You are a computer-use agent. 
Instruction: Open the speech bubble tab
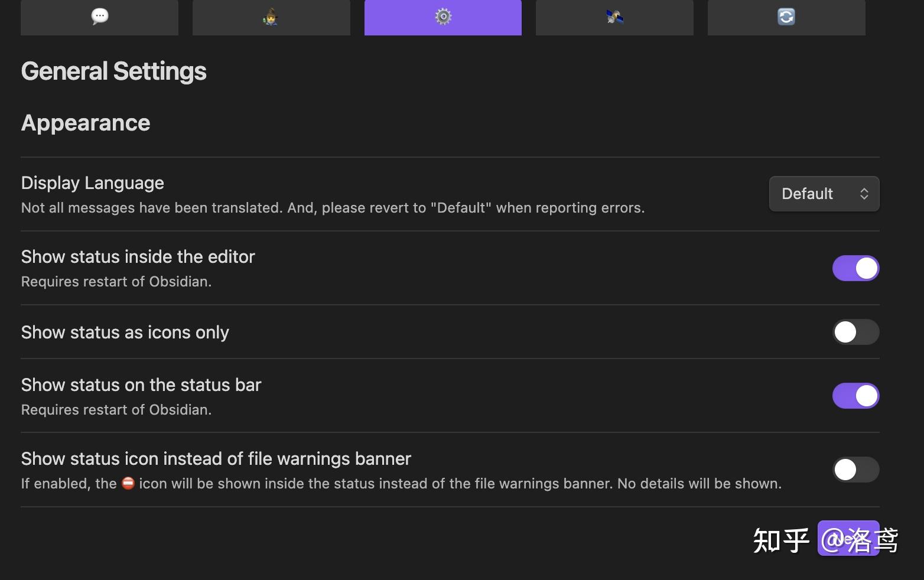[x=99, y=17]
